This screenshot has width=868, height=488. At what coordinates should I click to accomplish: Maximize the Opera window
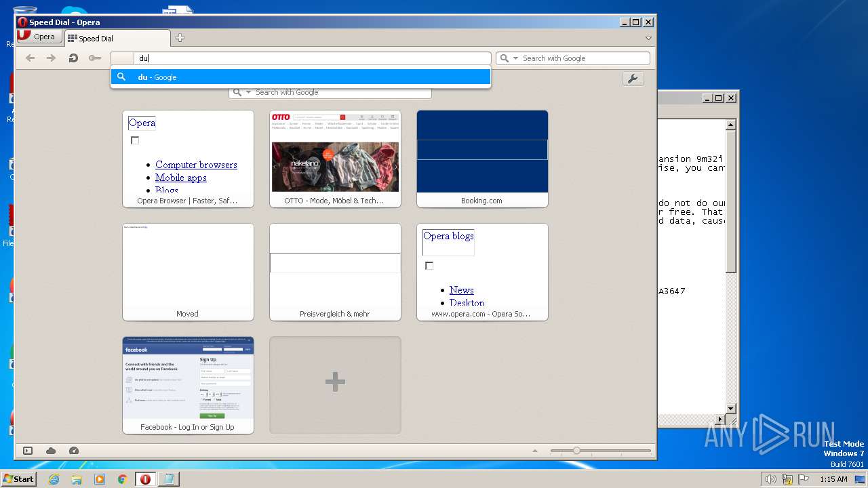click(636, 22)
